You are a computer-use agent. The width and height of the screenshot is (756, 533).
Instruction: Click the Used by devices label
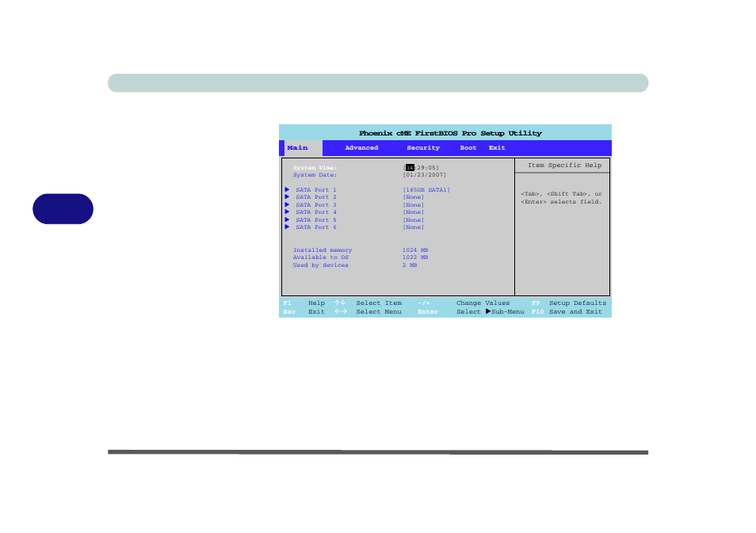[x=321, y=265]
